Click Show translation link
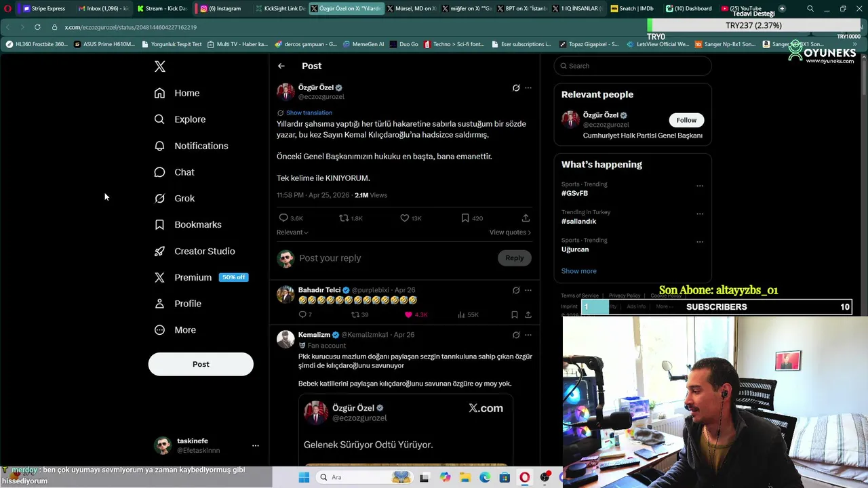The height and width of the screenshot is (488, 868). (x=309, y=113)
